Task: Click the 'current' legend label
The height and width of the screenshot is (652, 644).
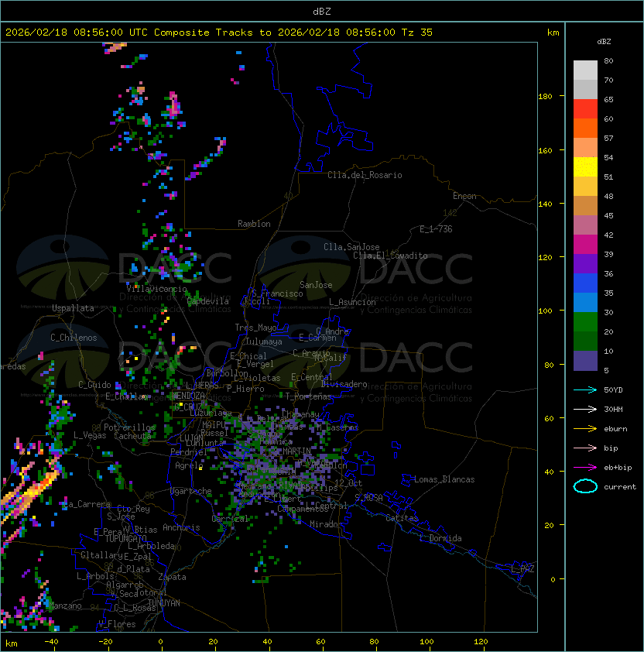Action: [x=620, y=487]
